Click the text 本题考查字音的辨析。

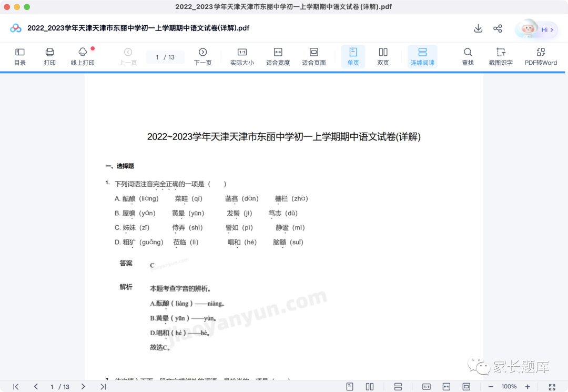pyautogui.click(x=180, y=289)
